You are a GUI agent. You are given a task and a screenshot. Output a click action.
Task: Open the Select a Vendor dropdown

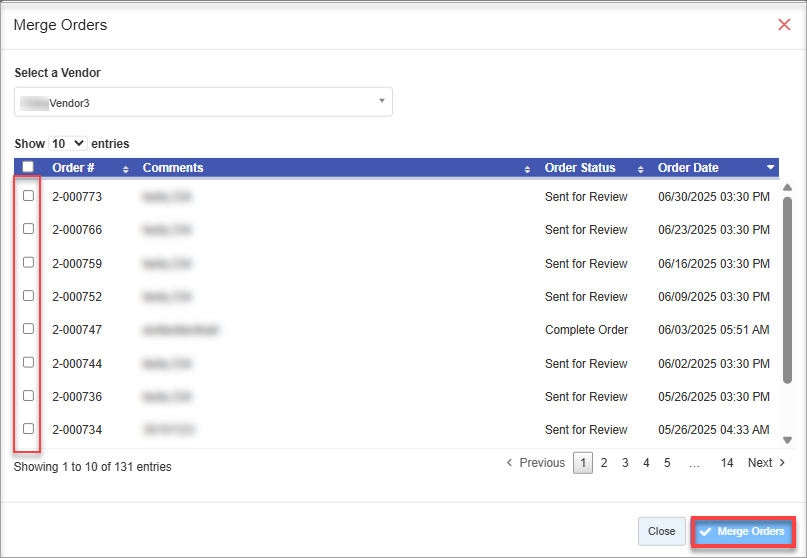point(203,102)
